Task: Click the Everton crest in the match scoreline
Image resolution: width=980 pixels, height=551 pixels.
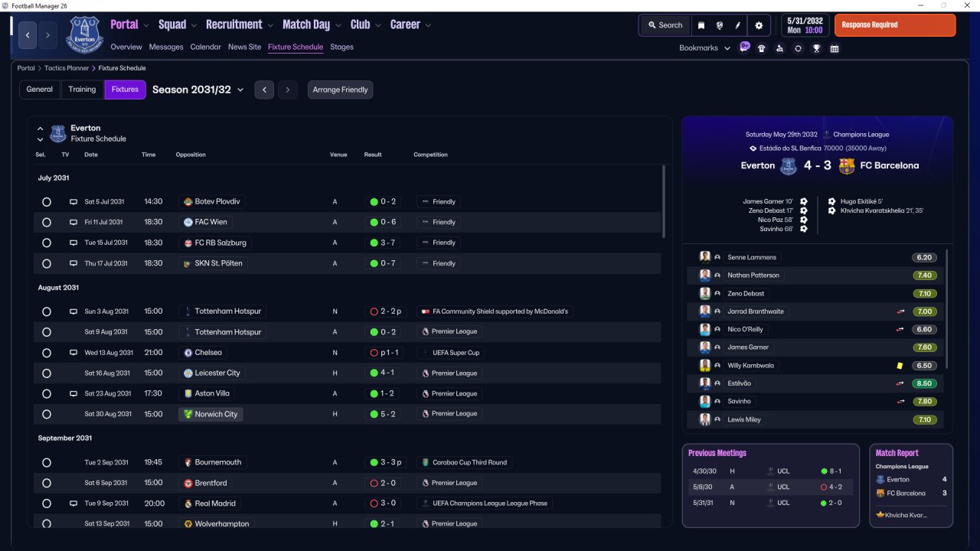Action: (789, 165)
